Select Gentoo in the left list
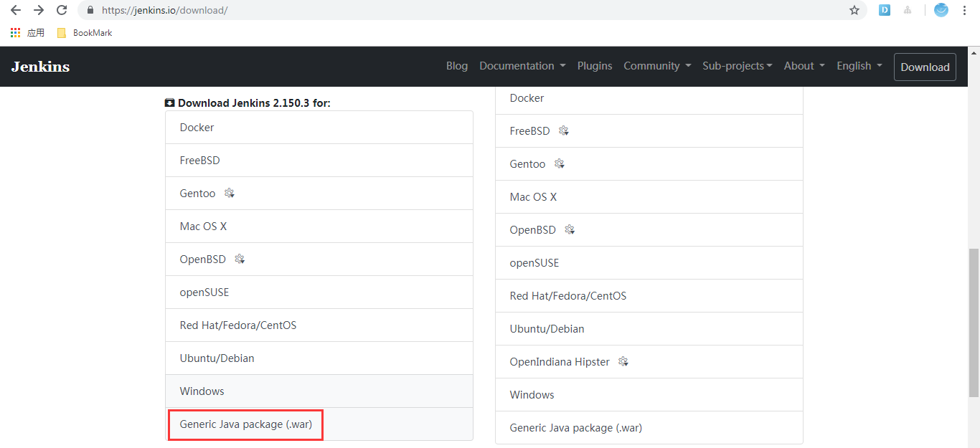The height and width of the screenshot is (448, 980). click(x=319, y=194)
